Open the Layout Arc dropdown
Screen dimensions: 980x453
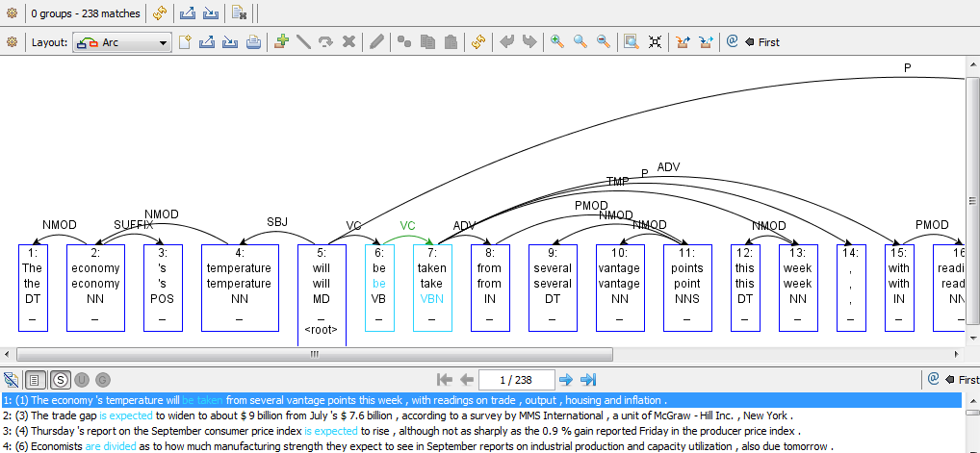122,42
